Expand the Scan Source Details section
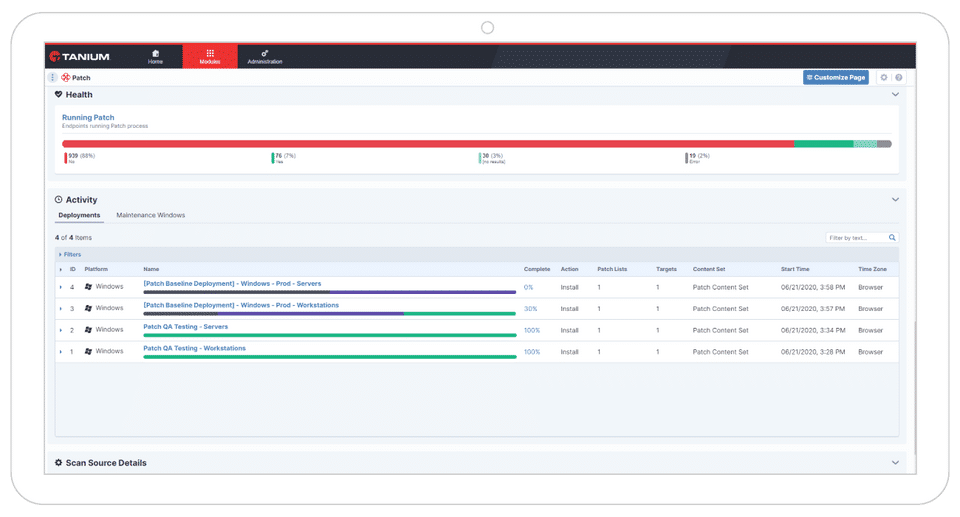 (x=895, y=462)
